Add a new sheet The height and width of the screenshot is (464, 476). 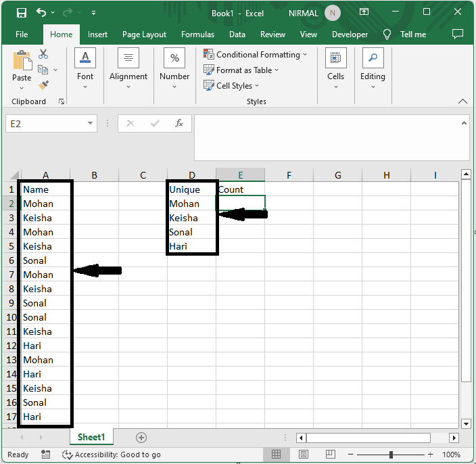(141, 438)
